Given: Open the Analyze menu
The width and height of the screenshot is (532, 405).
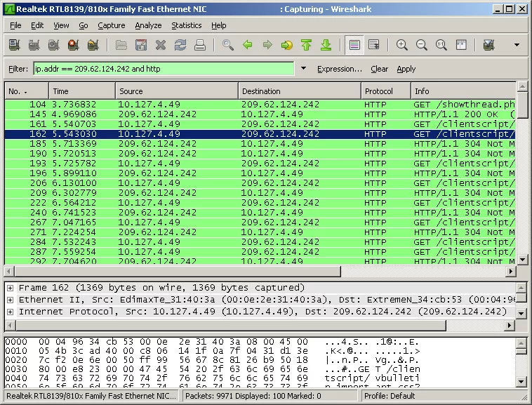Looking at the screenshot, I should (148, 25).
